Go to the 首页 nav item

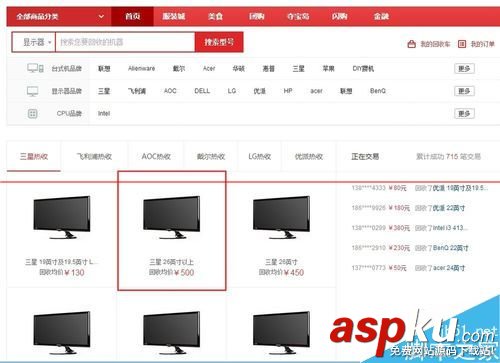[132, 16]
